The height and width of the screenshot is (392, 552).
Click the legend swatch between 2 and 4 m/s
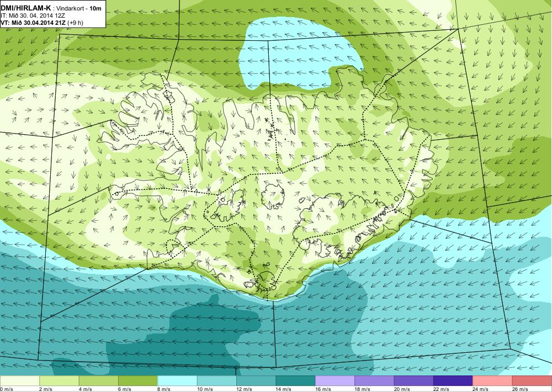tap(59, 381)
